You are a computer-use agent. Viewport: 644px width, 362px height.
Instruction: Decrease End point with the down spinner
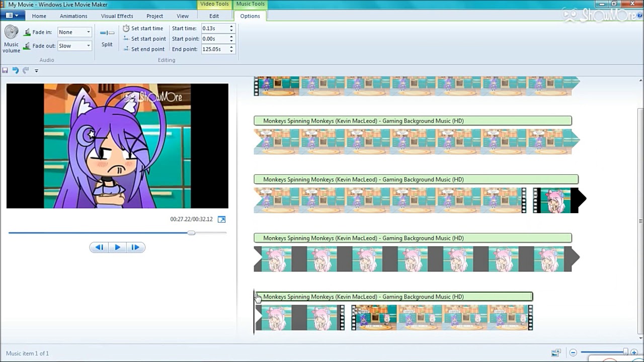tap(231, 51)
